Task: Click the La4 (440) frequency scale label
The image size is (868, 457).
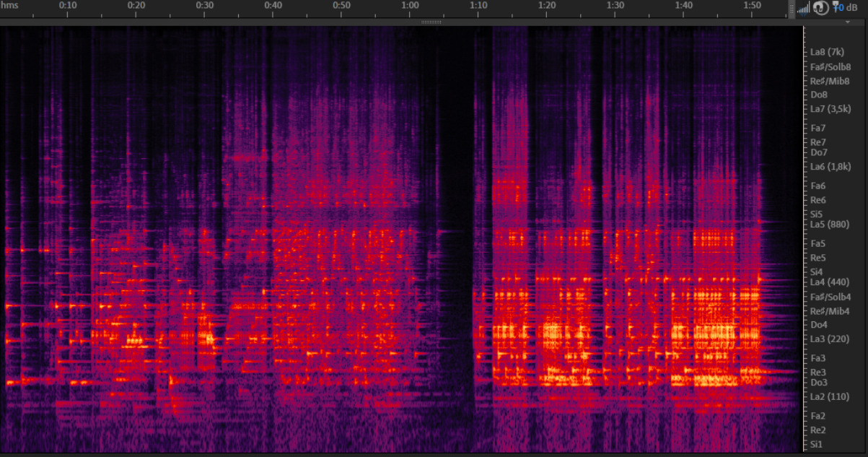Action: (x=830, y=282)
